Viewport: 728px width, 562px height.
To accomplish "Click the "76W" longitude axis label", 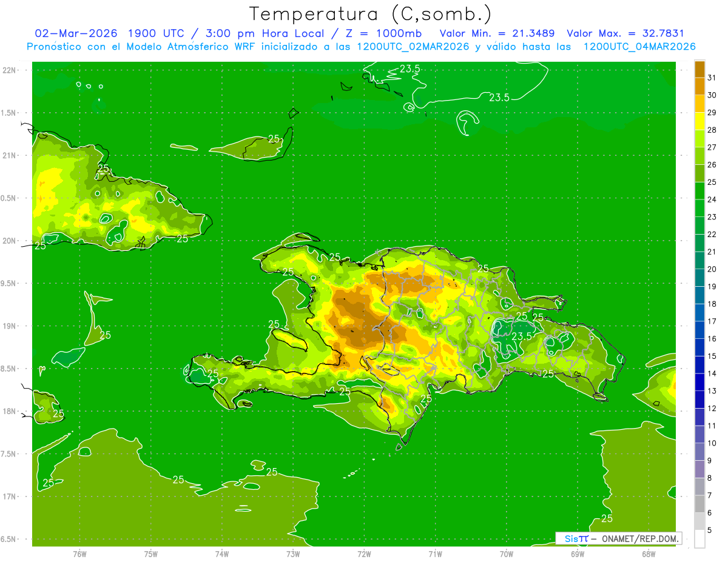I will 79,554.
